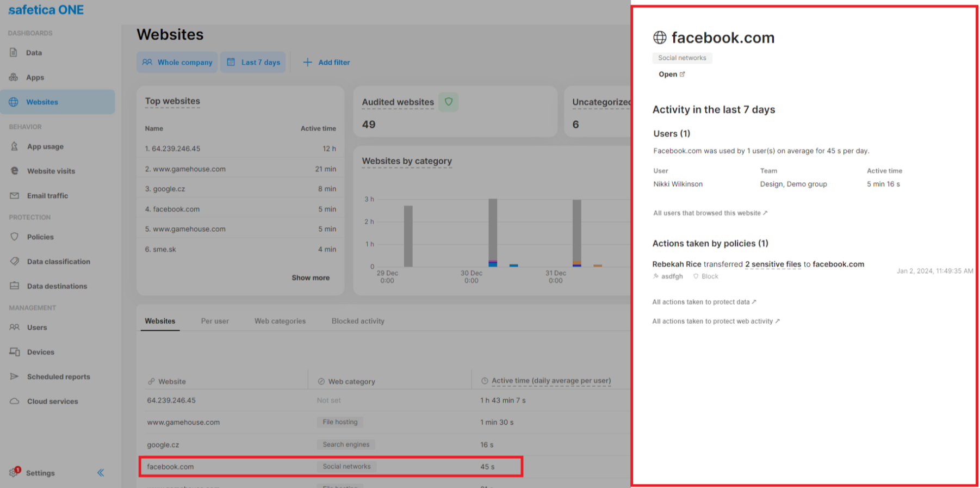Click the Websites by category chart title
This screenshot has height=488, width=980.
click(x=407, y=161)
